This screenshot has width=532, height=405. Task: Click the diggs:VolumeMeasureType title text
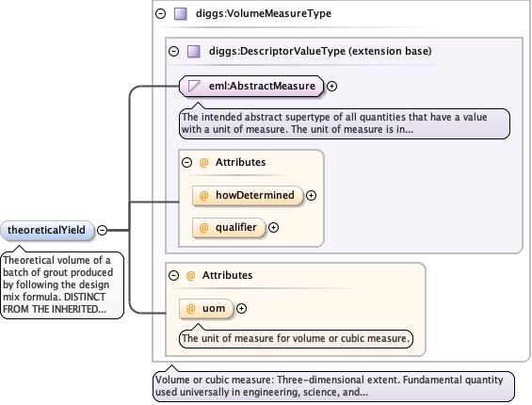point(264,13)
